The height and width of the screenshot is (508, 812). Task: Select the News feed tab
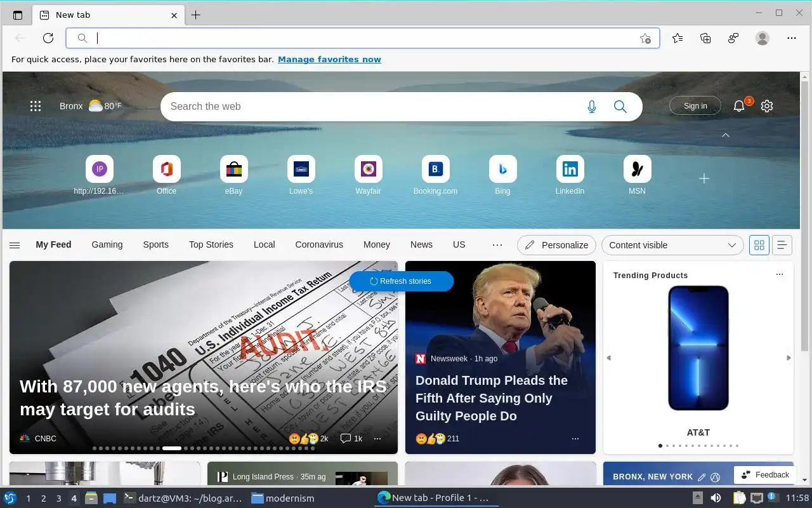click(421, 244)
